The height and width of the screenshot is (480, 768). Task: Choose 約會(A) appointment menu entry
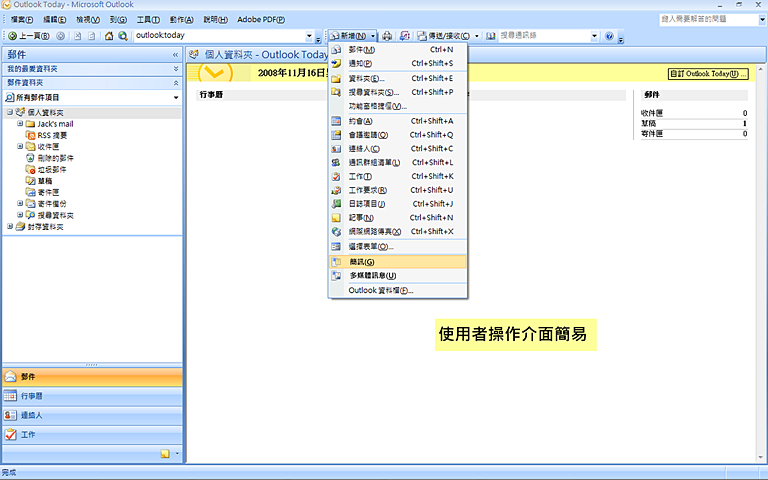(398, 121)
